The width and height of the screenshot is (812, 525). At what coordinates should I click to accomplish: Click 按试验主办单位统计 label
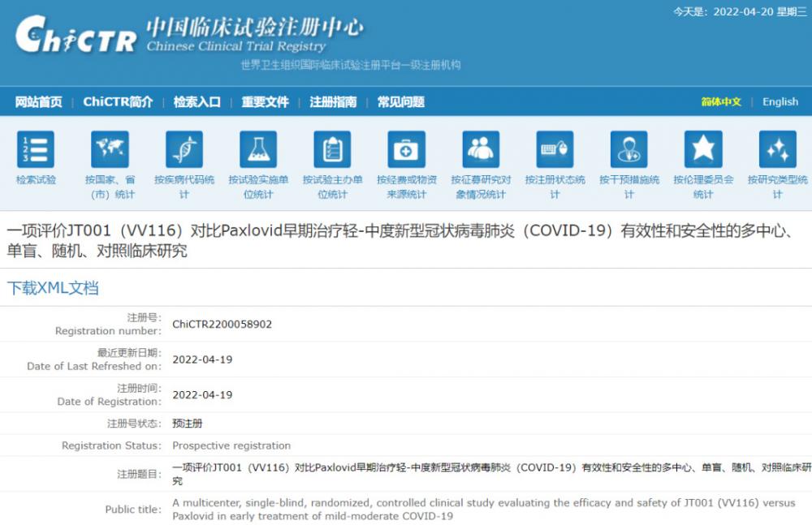point(332,187)
